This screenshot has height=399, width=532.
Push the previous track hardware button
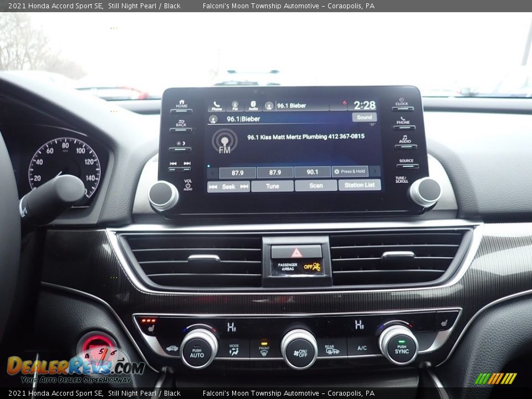173,166
